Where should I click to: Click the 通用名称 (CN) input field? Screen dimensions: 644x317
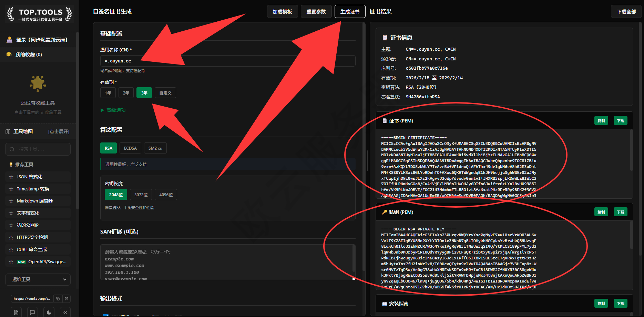(x=227, y=61)
